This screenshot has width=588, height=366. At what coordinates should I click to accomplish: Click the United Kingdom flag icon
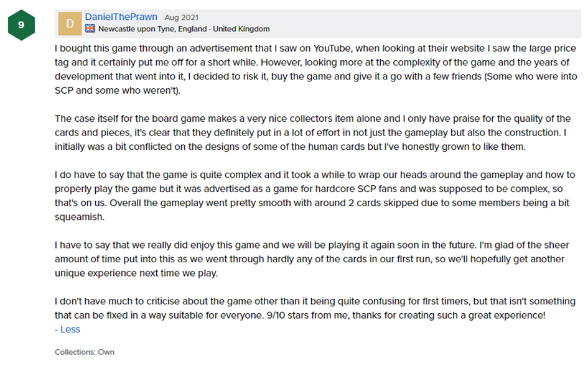click(90, 29)
